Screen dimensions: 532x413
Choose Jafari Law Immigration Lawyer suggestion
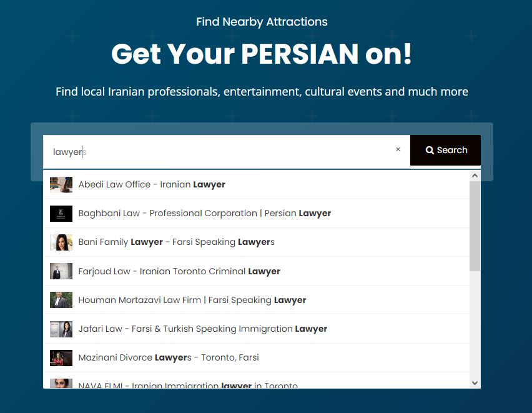click(x=202, y=329)
